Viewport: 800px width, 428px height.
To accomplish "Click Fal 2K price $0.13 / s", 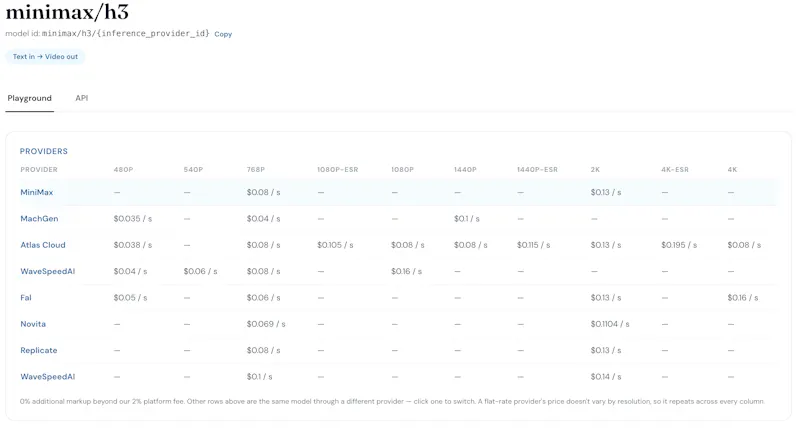I will point(606,298).
